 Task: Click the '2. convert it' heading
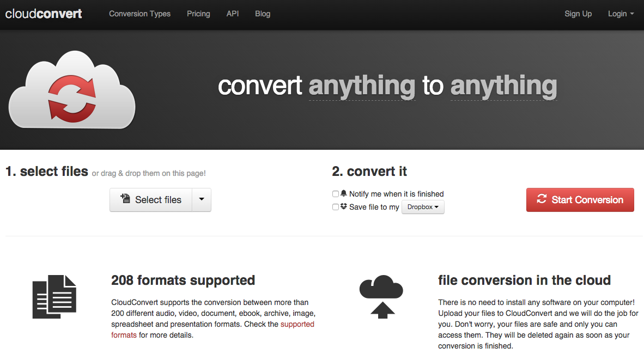click(369, 171)
